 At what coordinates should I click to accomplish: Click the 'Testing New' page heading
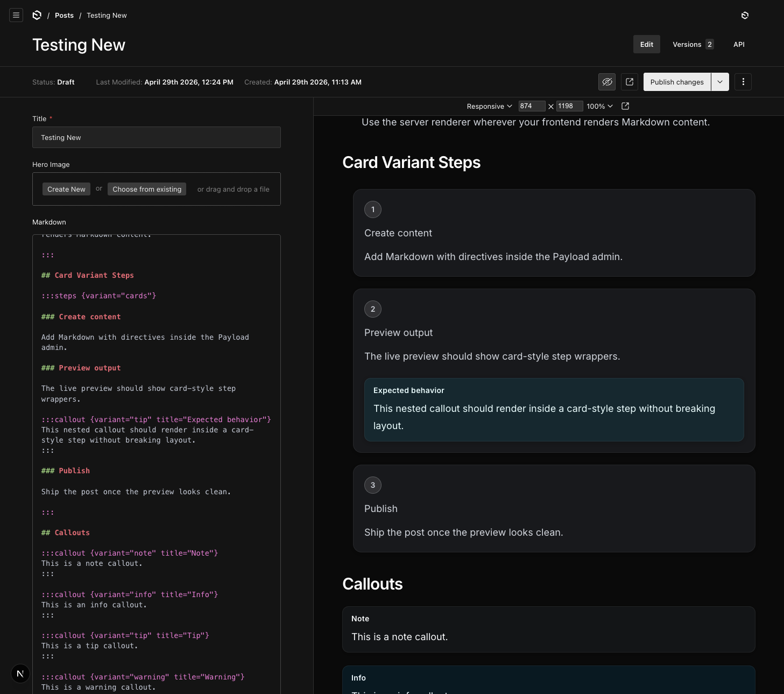click(79, 45)
